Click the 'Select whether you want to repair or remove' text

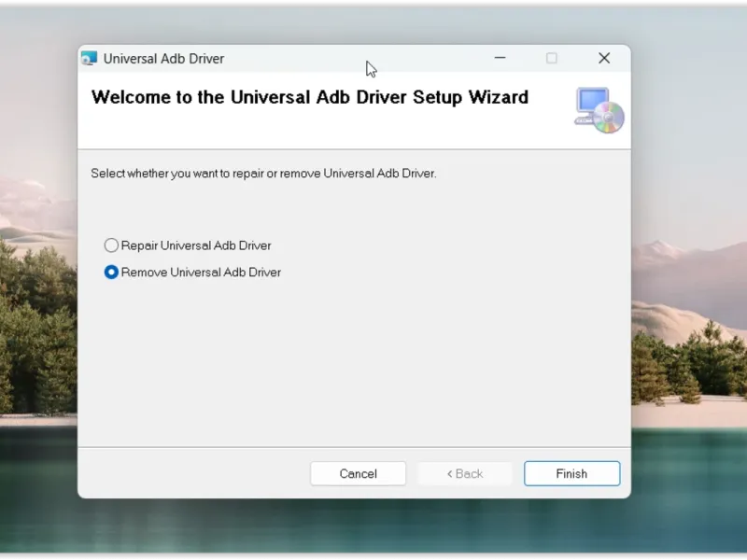pos(263,174)
